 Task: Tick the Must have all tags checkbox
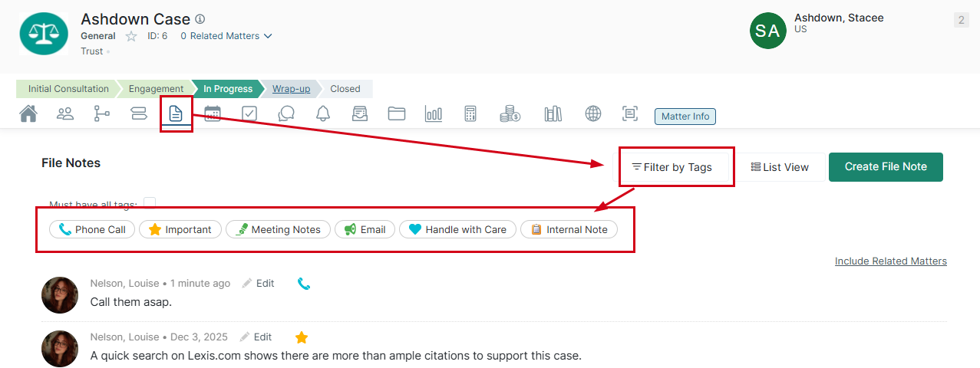[150, 203]
